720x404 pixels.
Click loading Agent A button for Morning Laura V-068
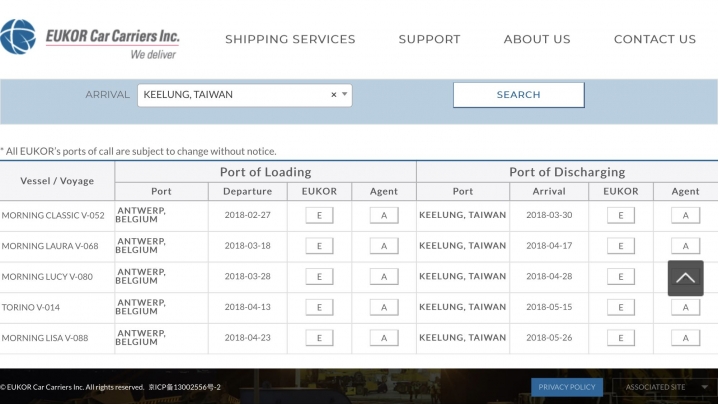pos(384,246)
